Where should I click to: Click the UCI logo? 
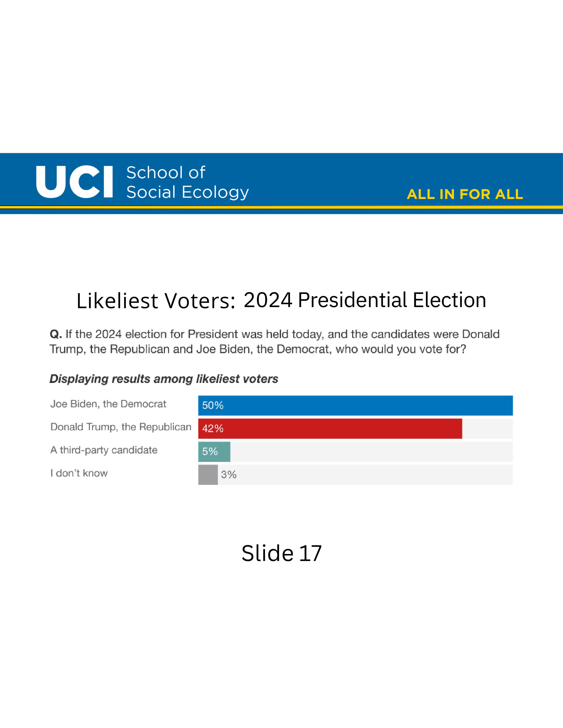coord(74,182)
